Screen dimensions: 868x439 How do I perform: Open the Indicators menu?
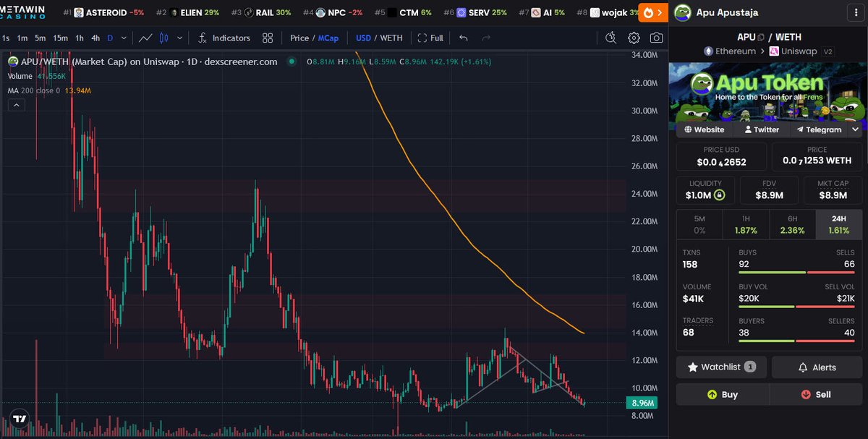tap(224, 38)
